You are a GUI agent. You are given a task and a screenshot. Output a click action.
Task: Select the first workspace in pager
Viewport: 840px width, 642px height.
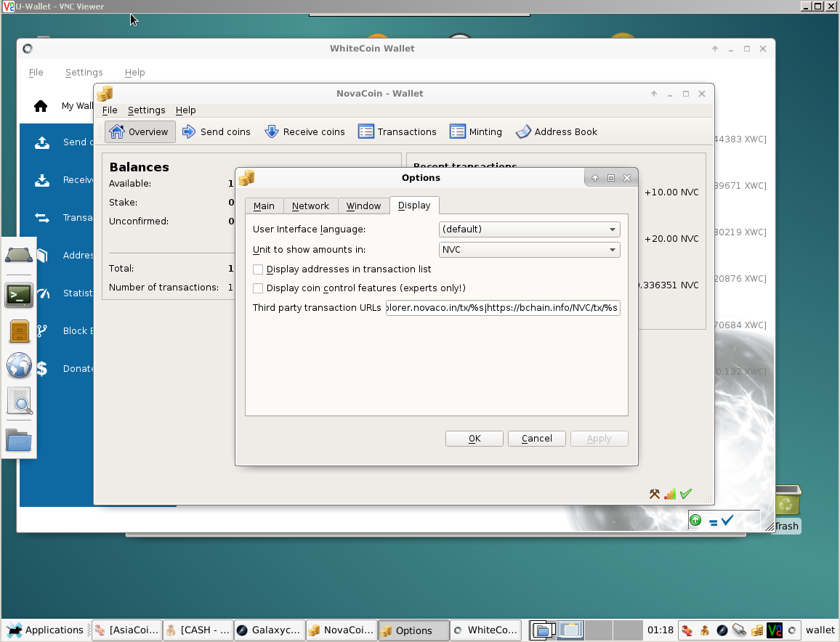[543, 630]
